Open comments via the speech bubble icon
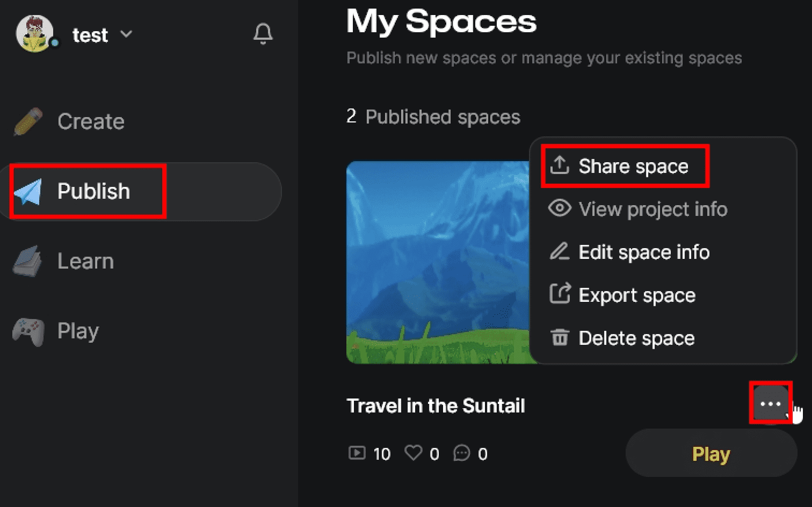The image size is (812, 507). coord(461,453)
